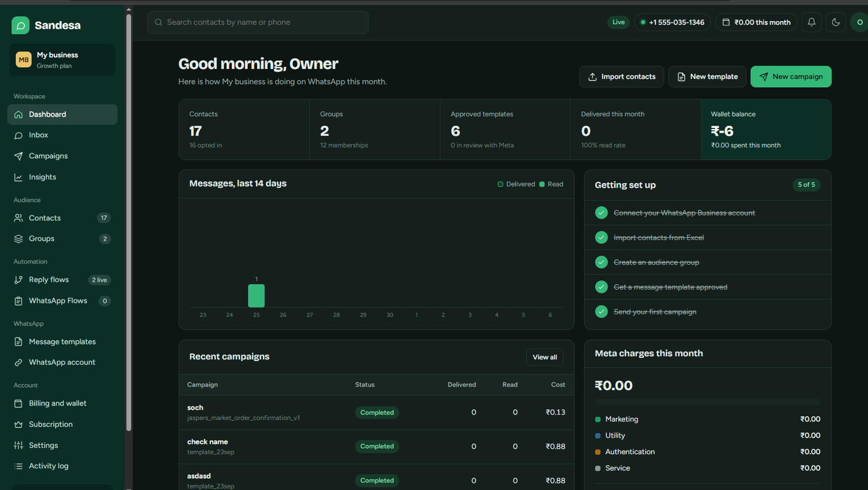This screenshot has height=490, width=868.
Task: Open the soch campaign row
Action: click(x=376, y=412)
